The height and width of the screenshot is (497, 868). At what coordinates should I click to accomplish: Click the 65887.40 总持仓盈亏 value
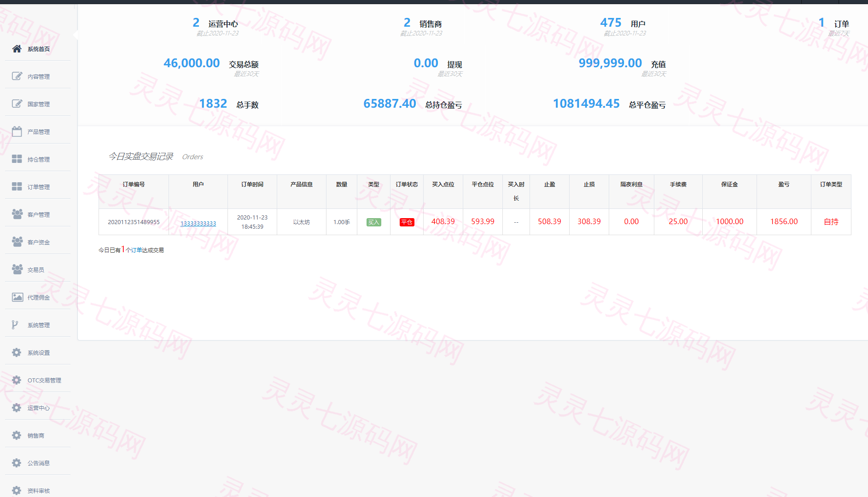click(x=390, y=104)
